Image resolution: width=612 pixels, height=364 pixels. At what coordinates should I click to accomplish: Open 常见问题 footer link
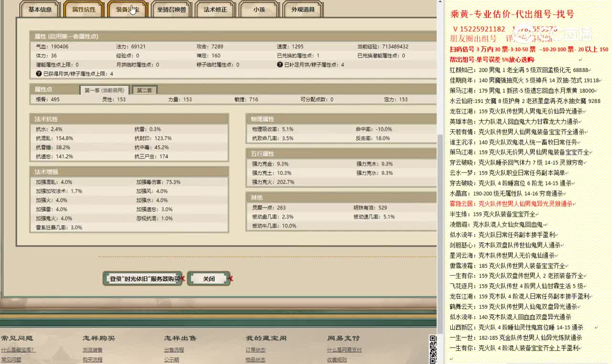point(11,360)
